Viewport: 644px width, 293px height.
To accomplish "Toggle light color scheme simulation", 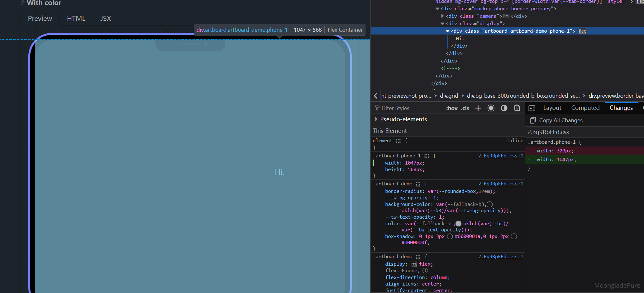I will point(491,108).
